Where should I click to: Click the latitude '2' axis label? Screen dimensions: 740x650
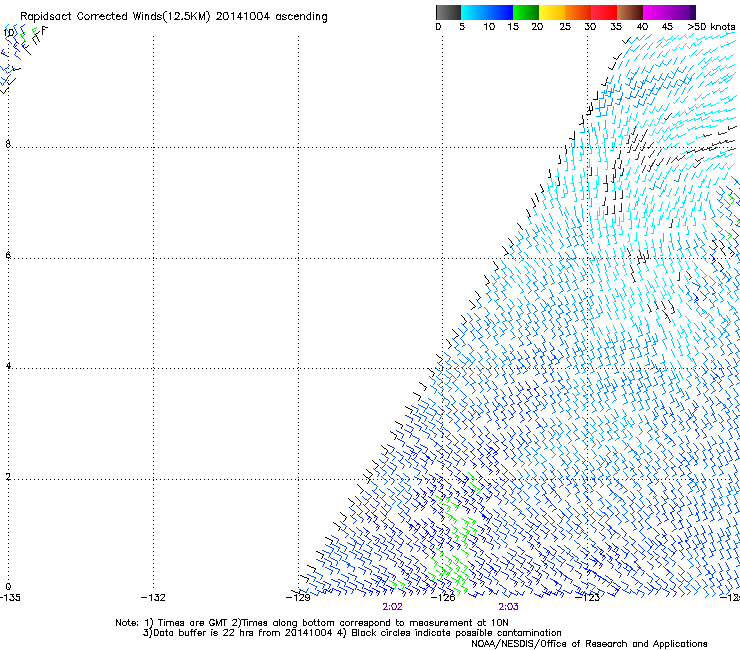pyautogui.click(x=8, y=476)
